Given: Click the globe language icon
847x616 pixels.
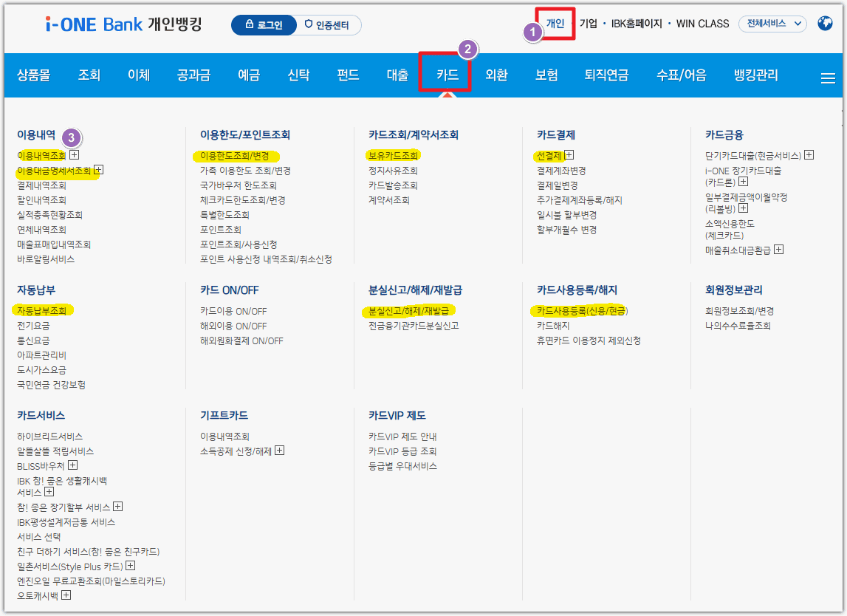Looking at the screenshot, I should point(825,23).
